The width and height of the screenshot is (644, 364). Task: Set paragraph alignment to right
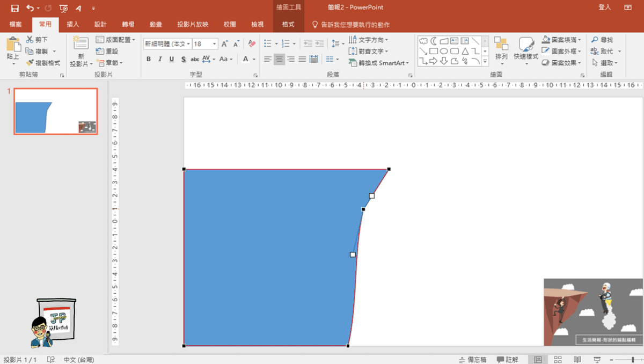(x=290, y=59)
